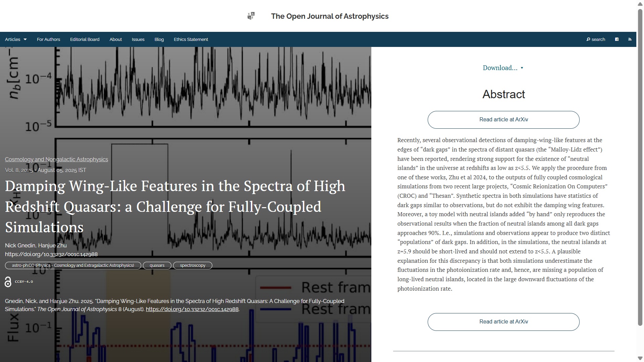644x362 pixels.
Task: Open the For Authors menu item
Action: point(48,40)
